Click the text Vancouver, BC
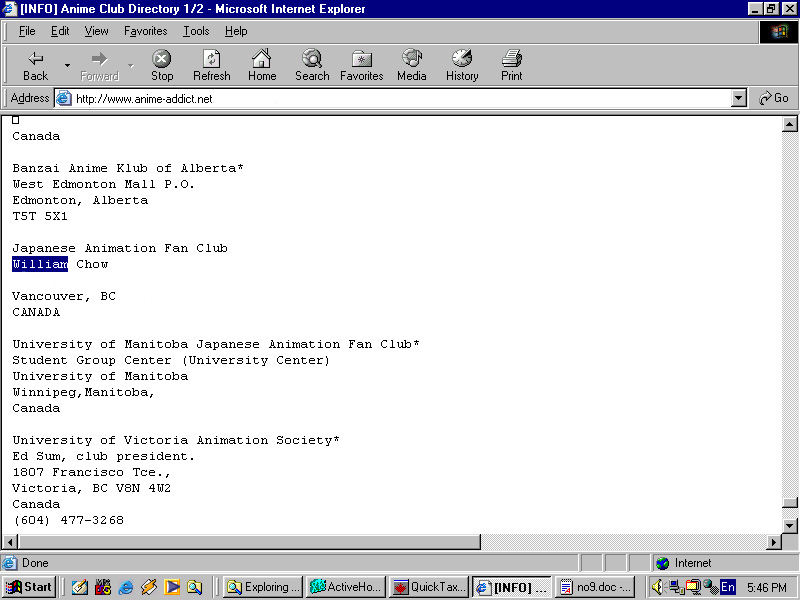 coord(64,296)
